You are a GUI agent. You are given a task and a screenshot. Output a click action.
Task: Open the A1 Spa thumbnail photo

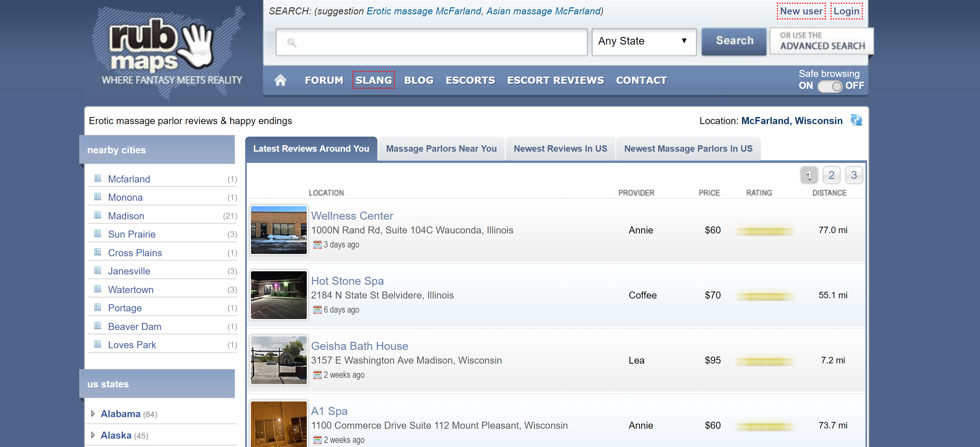click(279, 424)
